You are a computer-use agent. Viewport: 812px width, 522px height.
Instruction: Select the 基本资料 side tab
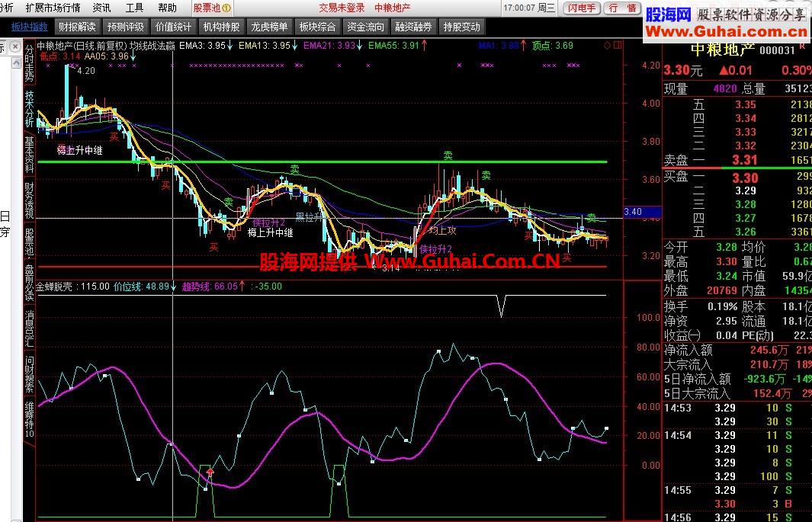29,154
